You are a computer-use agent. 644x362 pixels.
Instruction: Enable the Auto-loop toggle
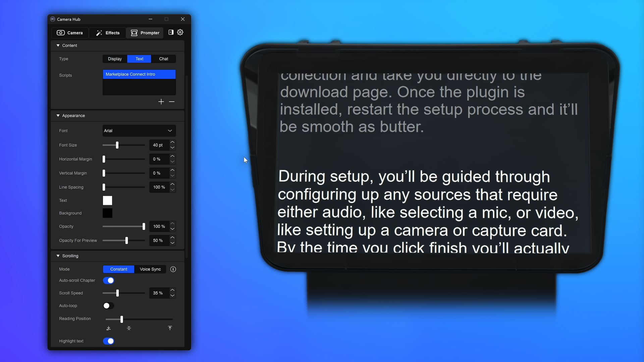click(x=108, y=306)
